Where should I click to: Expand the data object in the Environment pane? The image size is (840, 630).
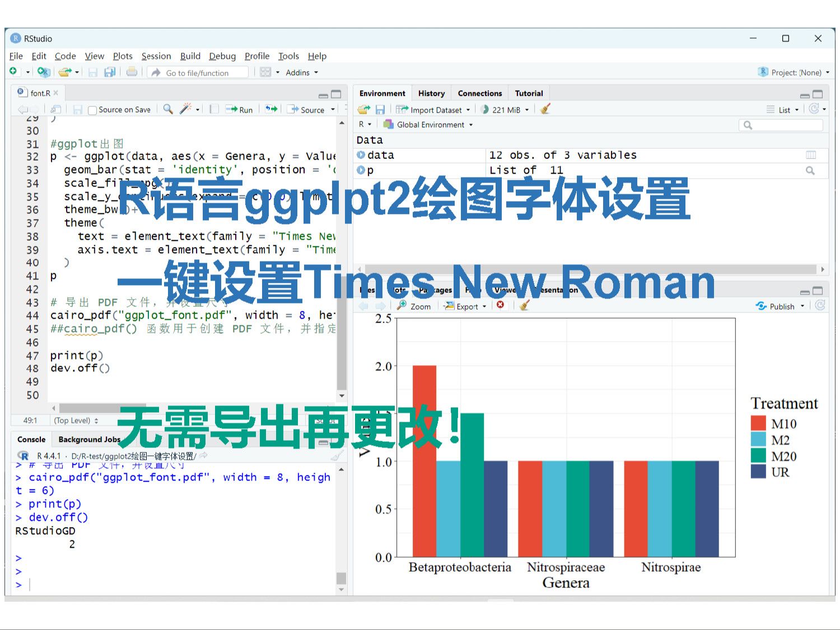(362, 155)
